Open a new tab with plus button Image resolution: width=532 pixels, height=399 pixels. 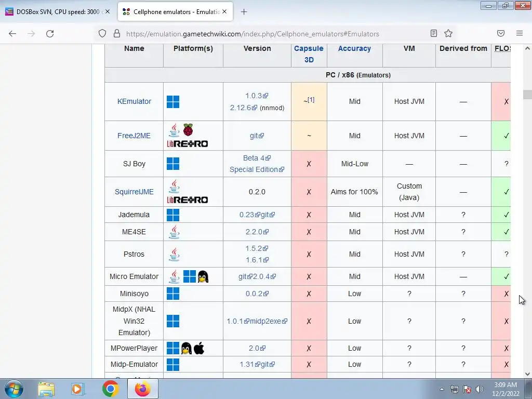point(244,12)
